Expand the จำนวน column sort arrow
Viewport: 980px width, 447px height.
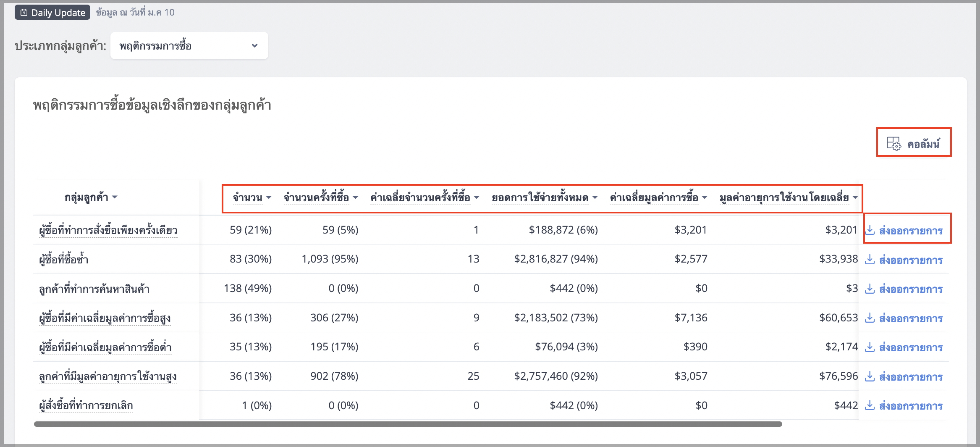click(269, 197)
